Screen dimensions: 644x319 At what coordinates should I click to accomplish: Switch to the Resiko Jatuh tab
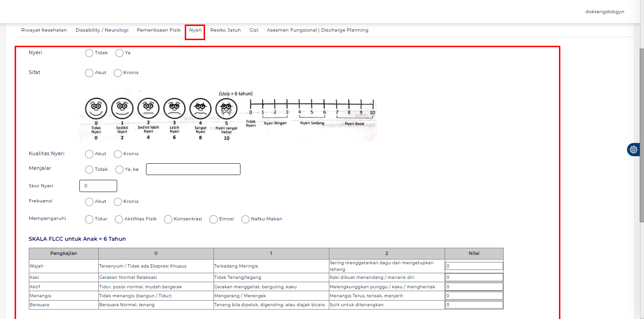(x=225, y=30)
